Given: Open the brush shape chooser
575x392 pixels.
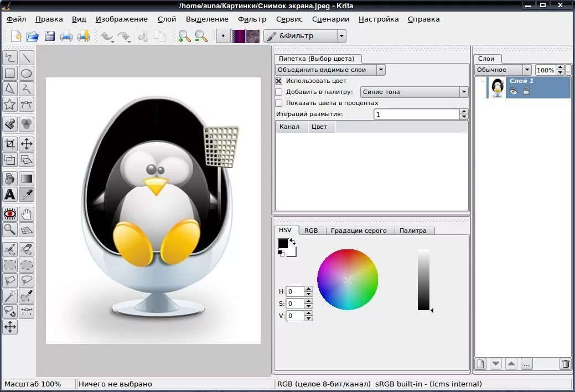Looking at the screenshot, I should point(224,36).
